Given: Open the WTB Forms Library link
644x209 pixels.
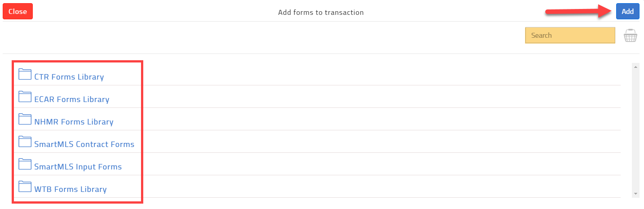Looking at the screenshot, I should click(71, 189).
